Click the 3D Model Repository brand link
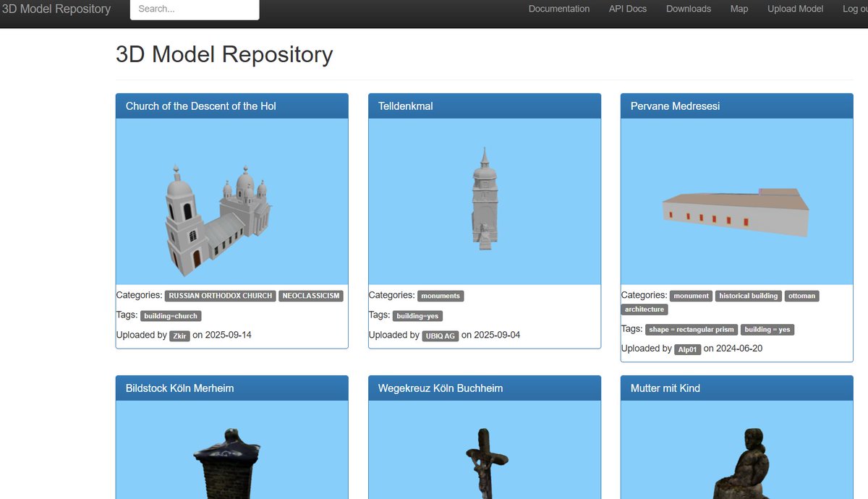868x499 pixels. point(56,9)
